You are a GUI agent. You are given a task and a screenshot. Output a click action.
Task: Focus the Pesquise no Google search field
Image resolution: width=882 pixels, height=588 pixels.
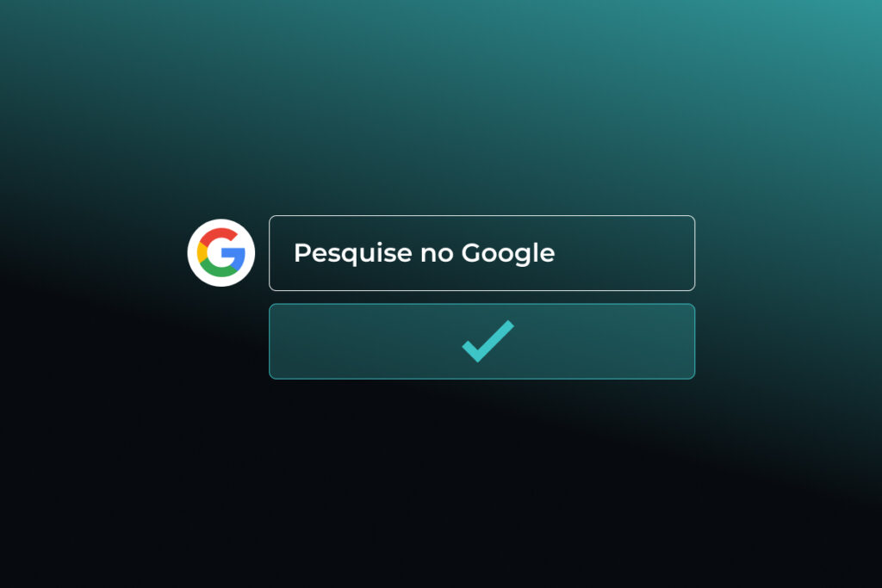482,253
